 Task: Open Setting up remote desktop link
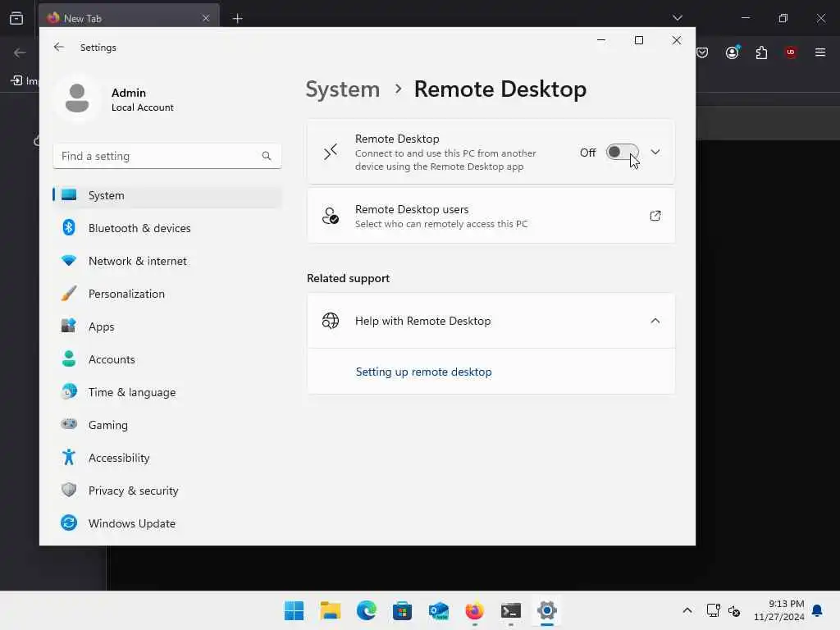[x=423, y=372]
